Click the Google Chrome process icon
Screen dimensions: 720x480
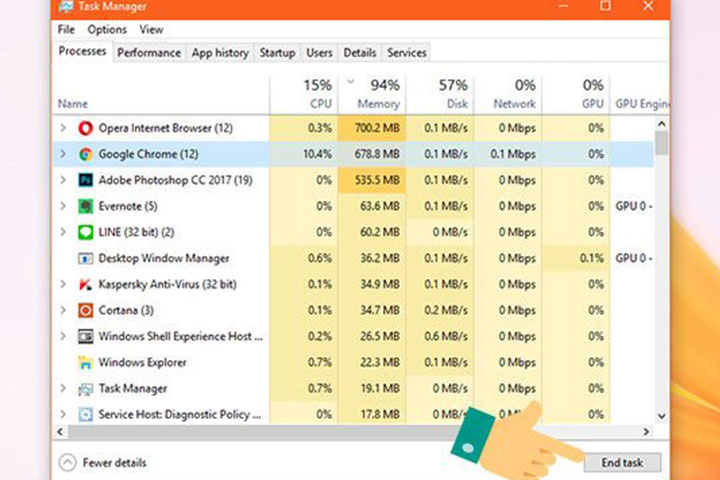(x=85, y=154)
